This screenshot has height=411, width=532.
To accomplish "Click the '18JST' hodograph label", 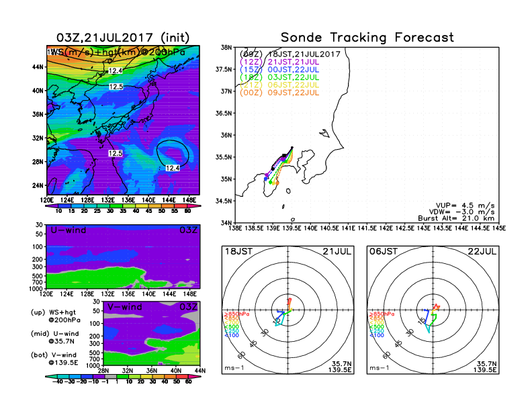I will 239,252.
